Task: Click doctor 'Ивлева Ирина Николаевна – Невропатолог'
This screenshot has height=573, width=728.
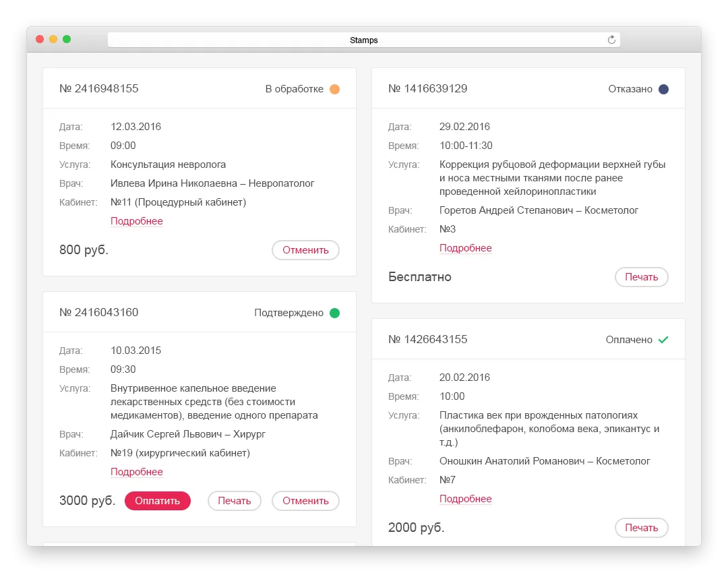Action: (x=212, y=183)
